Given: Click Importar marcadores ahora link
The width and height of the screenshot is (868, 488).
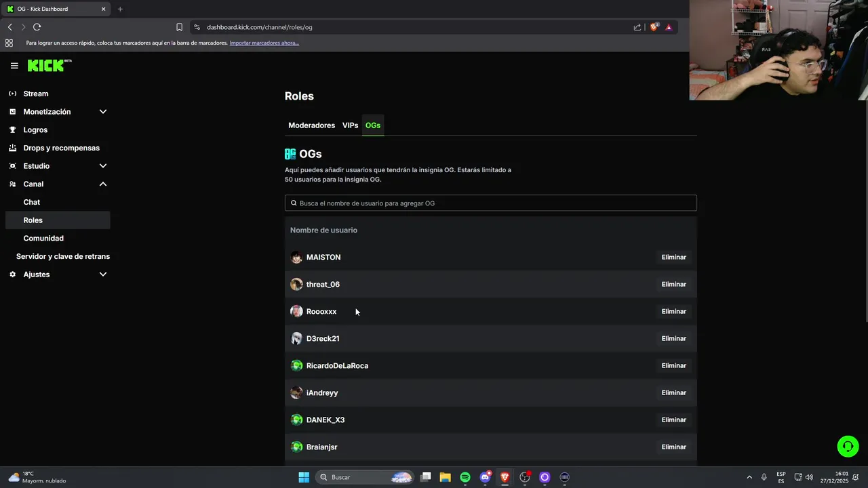Looking at the screenshot, I should click(264, 43).
